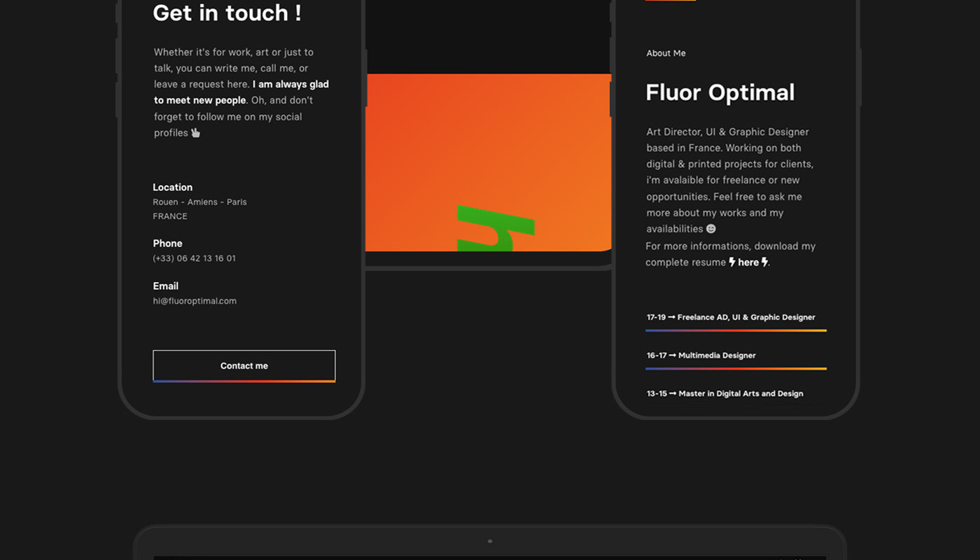This screenshot has width=980, height=560.
Task: Select the About Me section label
Action: point(666,53)
